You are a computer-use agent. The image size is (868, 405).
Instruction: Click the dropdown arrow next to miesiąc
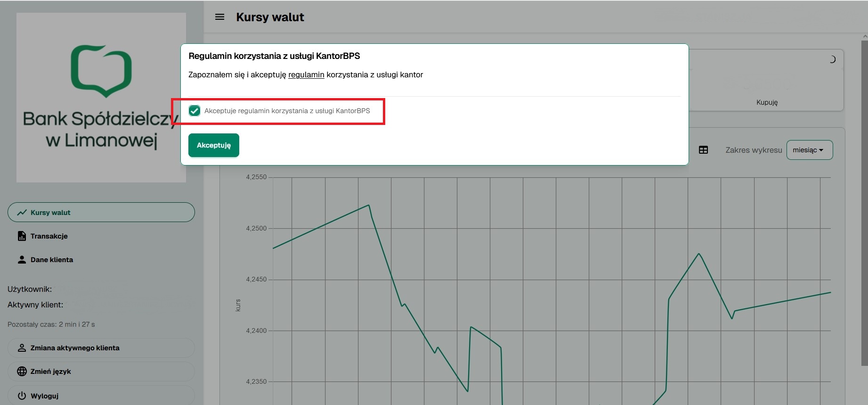(x=821, y=150)
